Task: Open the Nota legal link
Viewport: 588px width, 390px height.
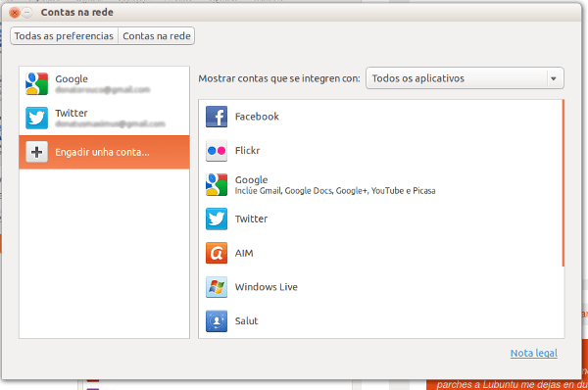Action: coord(534,353)
